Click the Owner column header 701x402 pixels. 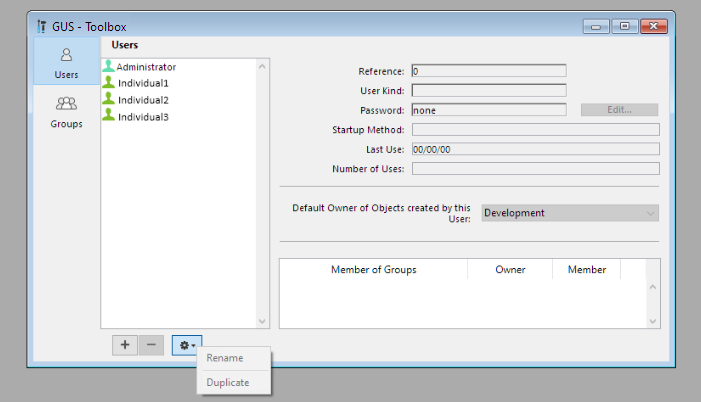pyautogui.click(x=510, y=270)
